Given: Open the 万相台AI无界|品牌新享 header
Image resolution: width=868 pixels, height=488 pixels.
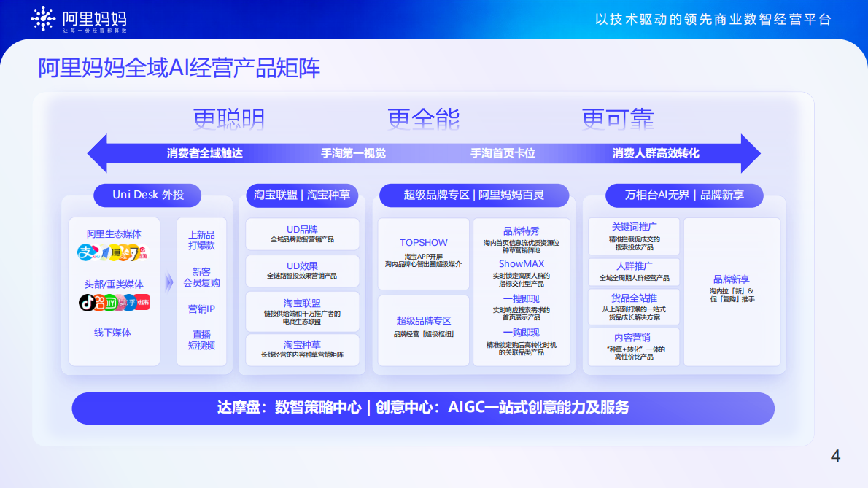Looking at the screenshot, I should pyautogui.click(x=685, y=195).
